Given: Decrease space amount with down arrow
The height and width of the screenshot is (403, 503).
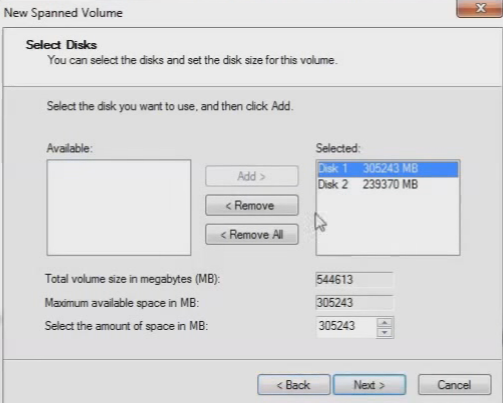Looking at the screenshot, I should [x=385, y=332].
